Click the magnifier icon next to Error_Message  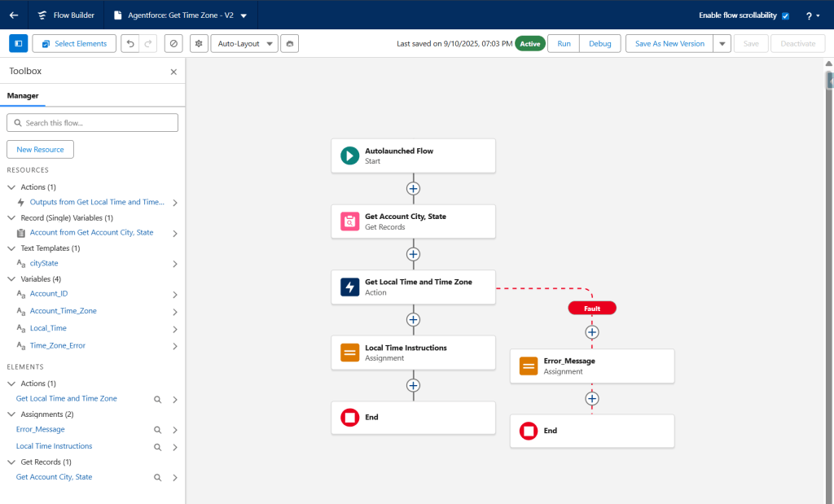tap(158, 430)
